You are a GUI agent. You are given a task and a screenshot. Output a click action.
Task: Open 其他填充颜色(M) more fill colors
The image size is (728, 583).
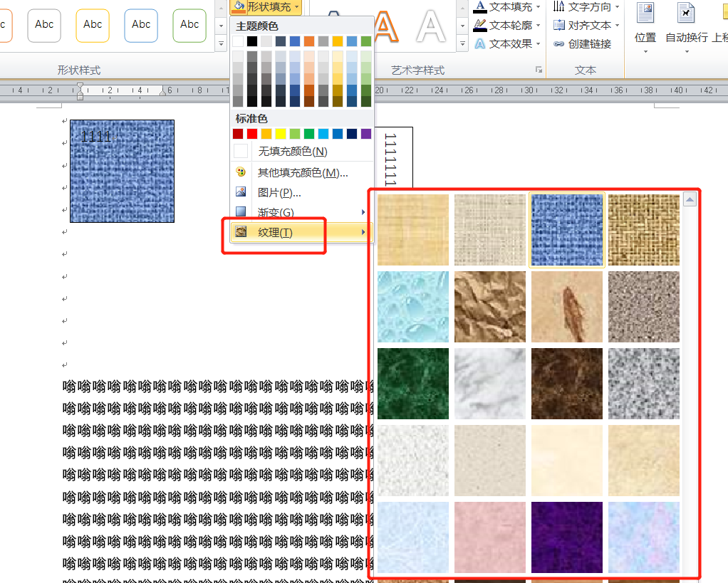[302, 173]
